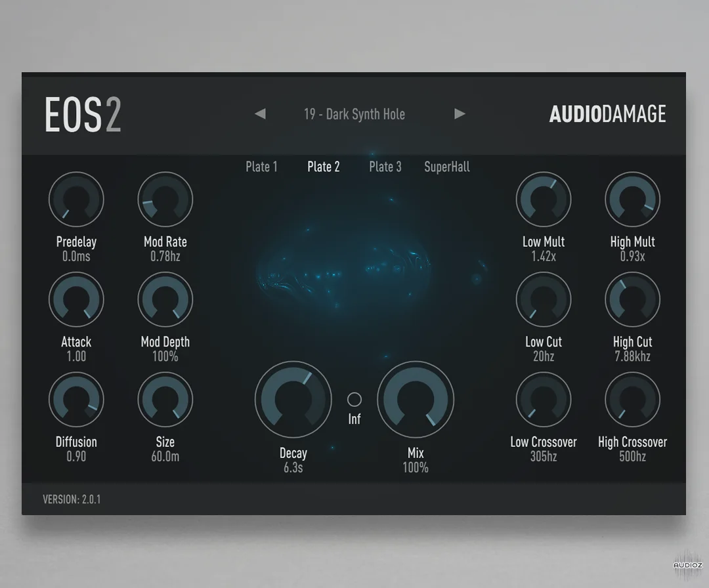Click the Size value 60.0m
The height and width of the screenshot is (588, 709).
[165, 457]
